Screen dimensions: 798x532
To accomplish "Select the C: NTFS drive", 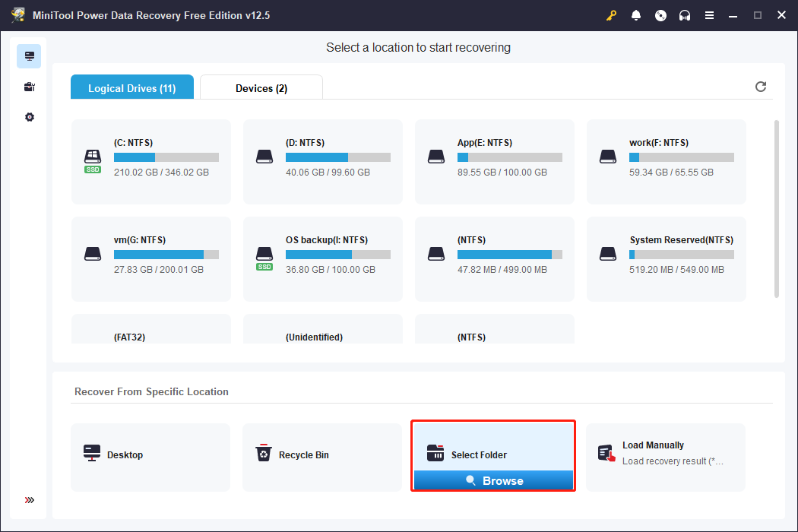I will click(x=150, y=161).
